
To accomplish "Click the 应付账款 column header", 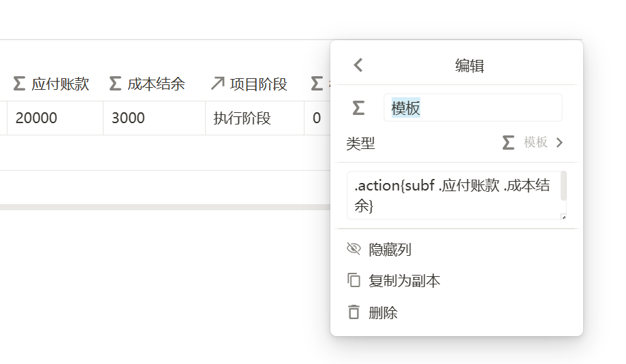I will pyautogui.click(x=60, y=84).
